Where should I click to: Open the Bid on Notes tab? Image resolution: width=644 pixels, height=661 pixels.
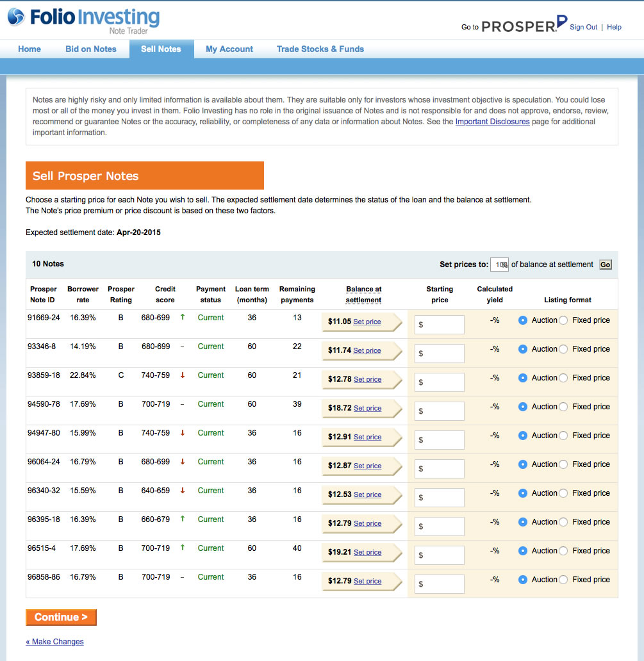pyautogui.click(x=91, y=49)
